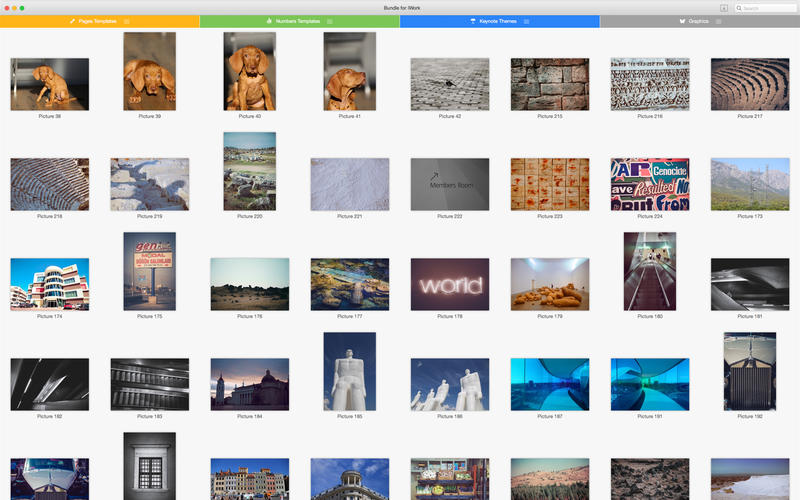Select the Picture 186 statues group thumbnail
This screenshot has height=500, width=800.
coord(449,384)
